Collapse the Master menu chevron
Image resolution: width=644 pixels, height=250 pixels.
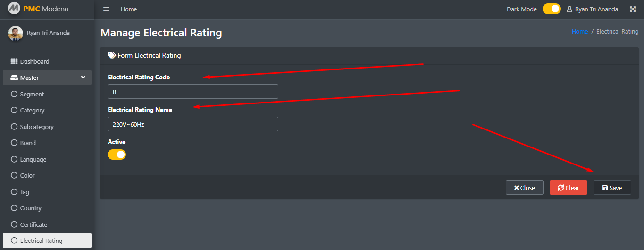click(x=83, y=78)
